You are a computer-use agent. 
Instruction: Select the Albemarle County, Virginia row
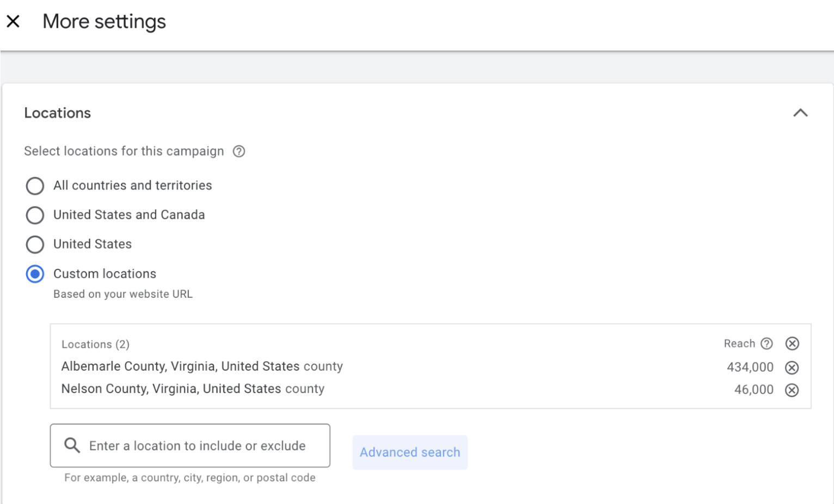pos(201,366)
